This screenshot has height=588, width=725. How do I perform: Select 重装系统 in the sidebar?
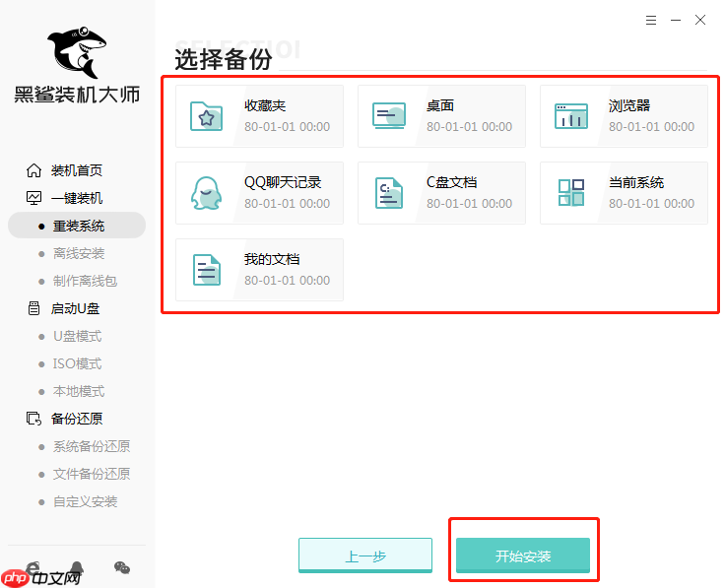click(x=77, y=226)
